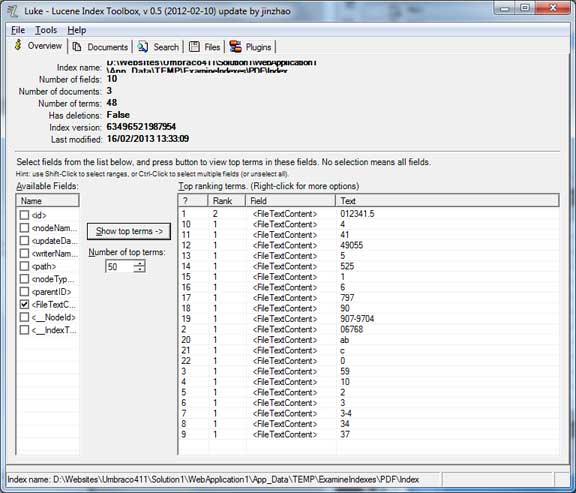Tick the <path> field checkbox
Screen dimensions: 576x493
click(x=24, y=266)
